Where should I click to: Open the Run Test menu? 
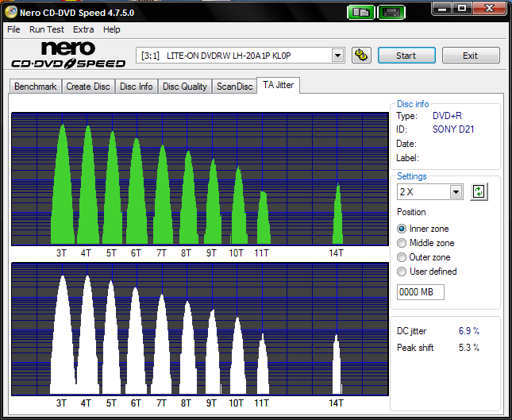(x=47, y=29)
